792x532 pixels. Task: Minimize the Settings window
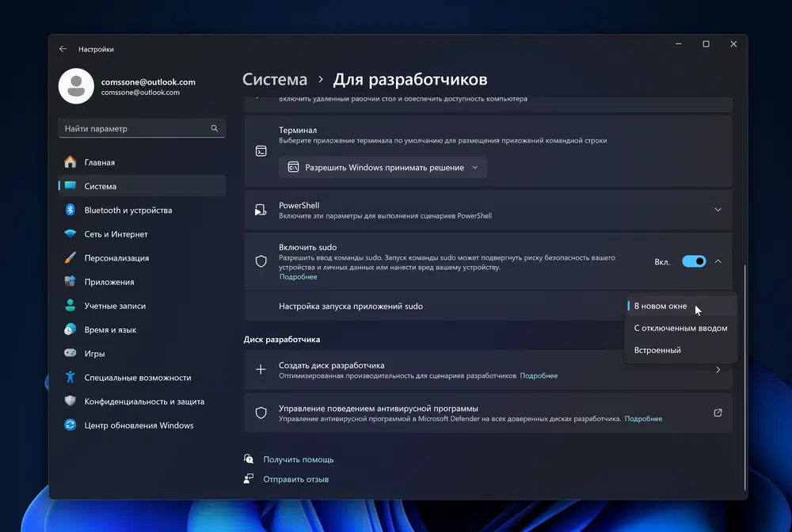(679, 44)
